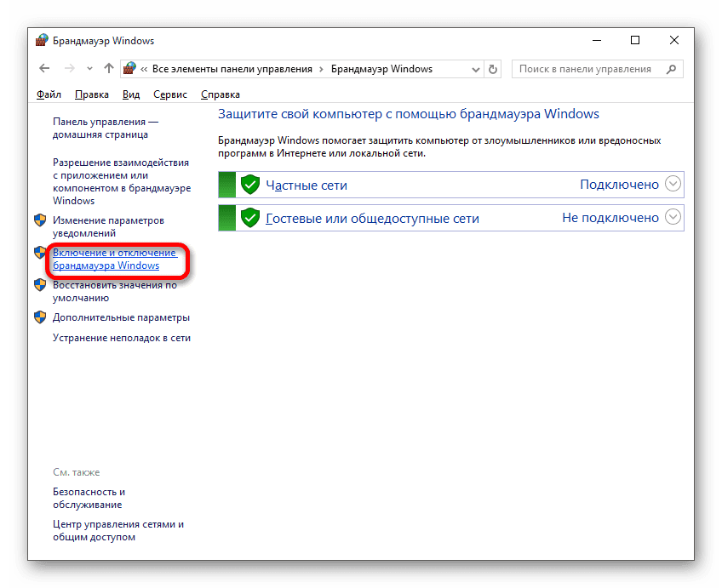
Task: Open Дополнительные параметры link
Action: [x=121, y=317]
